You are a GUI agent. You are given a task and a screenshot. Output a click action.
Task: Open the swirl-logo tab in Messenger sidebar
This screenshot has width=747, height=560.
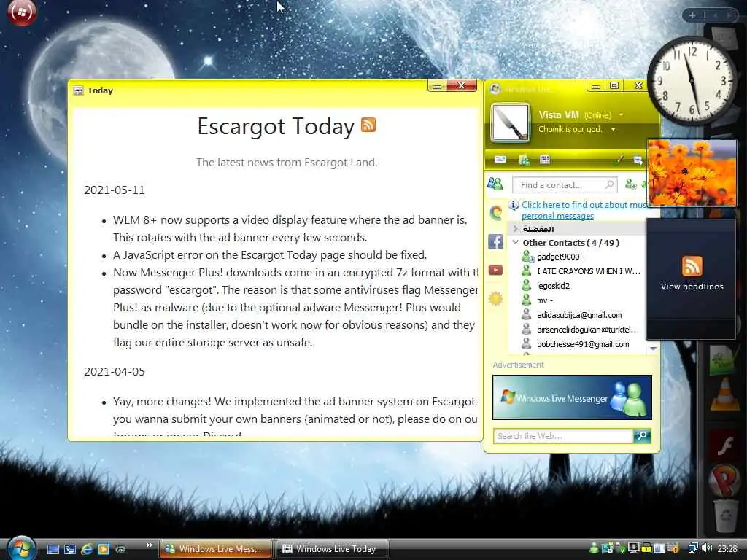(495, 212)
